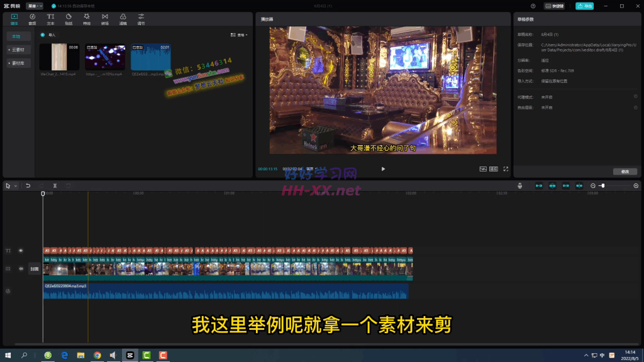Image resolution: width=644 pixels, height=362 pixels.
Task: Click the 01:00 mark on ruler
Action: pyautogui.click(x=229, y=193)
